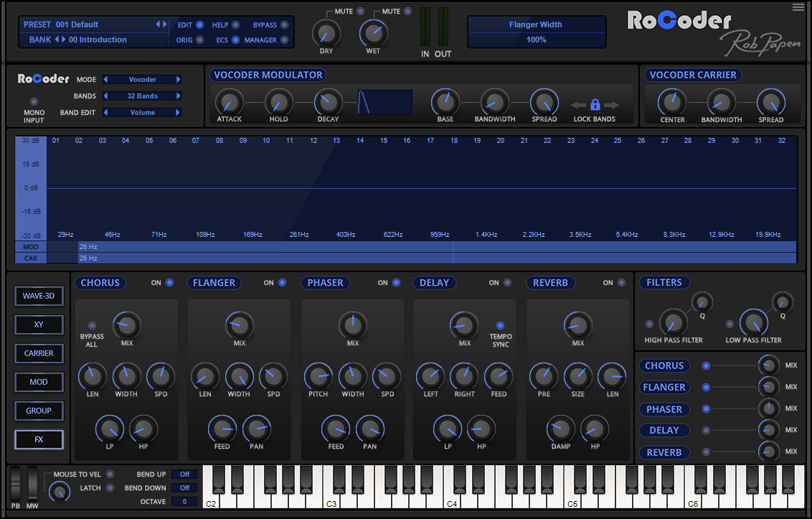This screenshot has width=812, height=519.
Task: Open the XY pad view
Action: click(39, 324)
